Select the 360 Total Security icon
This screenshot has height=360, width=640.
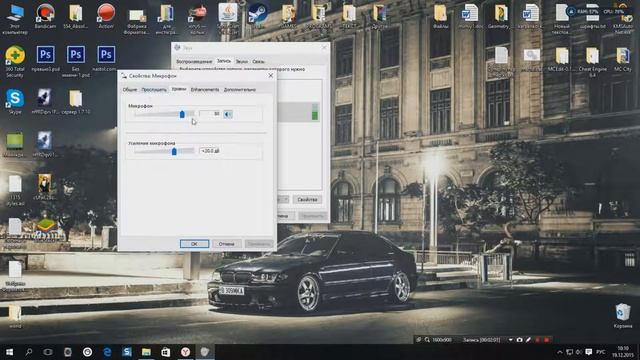point(15,61)
